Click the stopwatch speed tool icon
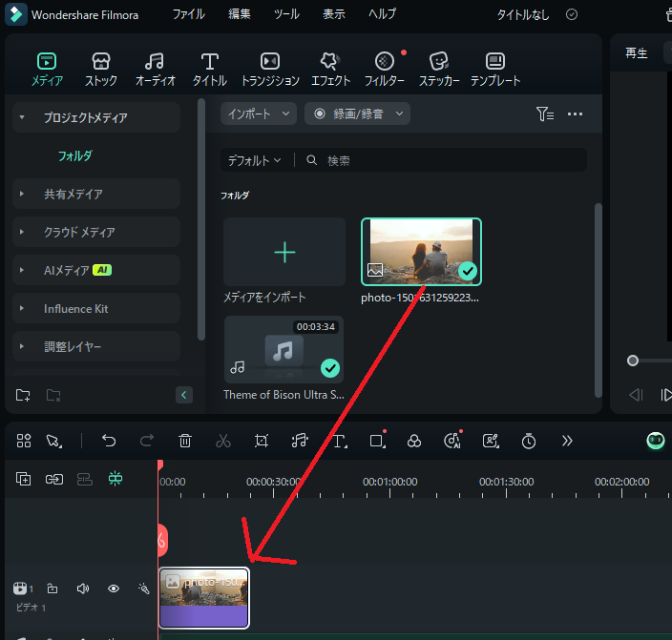 click(x=529, y=441)
